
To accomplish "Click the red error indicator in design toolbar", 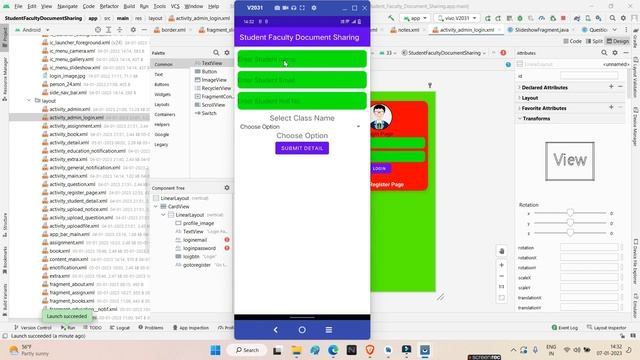I will (503, 53).
